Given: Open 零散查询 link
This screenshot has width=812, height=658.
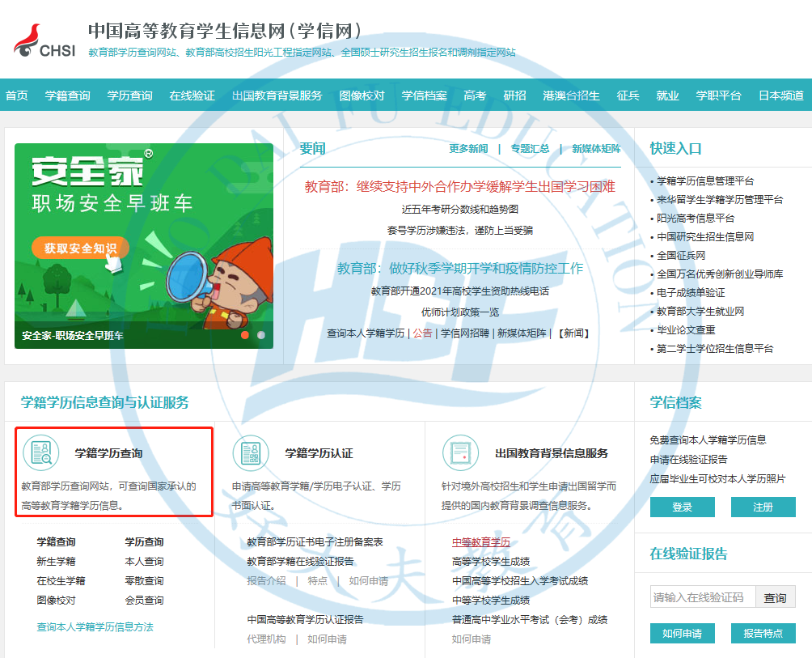Looking at the screenshot, I should click(144, 581).
